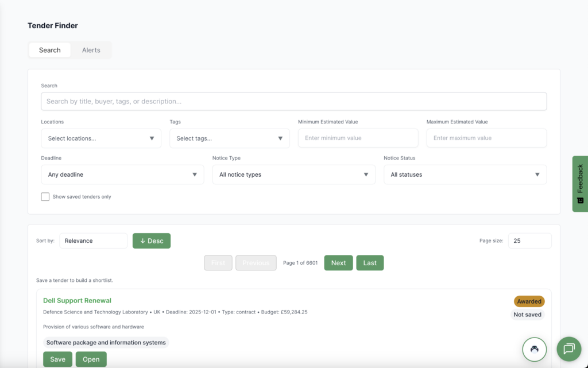Viewport: 588px width, 368px height.
Task: Open the Feedback side tab
Action: pyautogui.click(x=580, y=184)
